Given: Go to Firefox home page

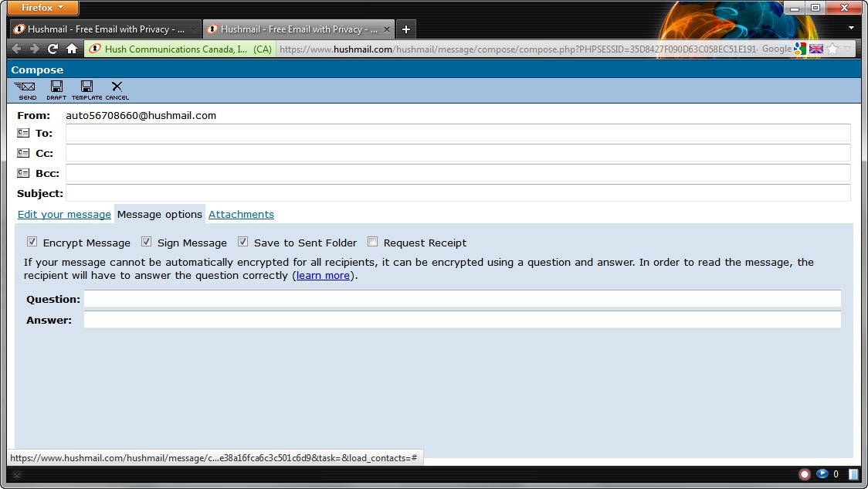Looking at the screenshot, I should click(72, 49).
